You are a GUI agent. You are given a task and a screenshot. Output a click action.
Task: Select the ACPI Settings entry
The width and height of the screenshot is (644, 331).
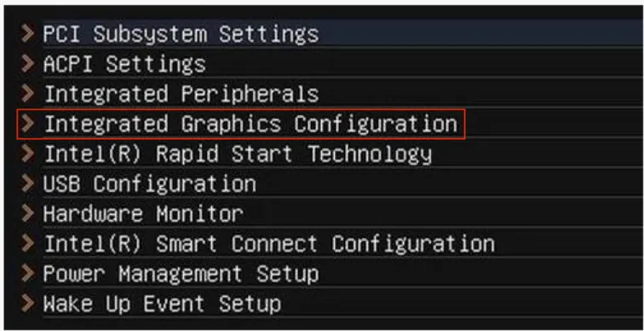[125, 65]
